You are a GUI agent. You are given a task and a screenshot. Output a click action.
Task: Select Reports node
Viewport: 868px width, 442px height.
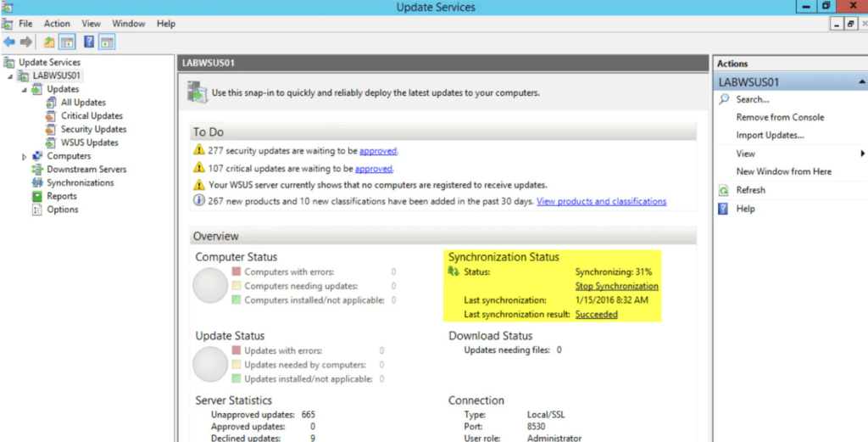point(61,196)
